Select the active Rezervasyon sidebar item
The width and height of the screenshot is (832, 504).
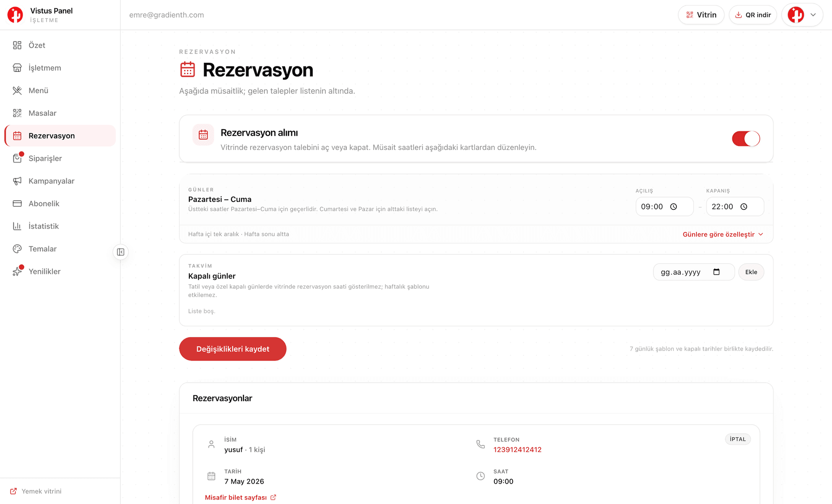pyautogui.click(x=60, y=136)
